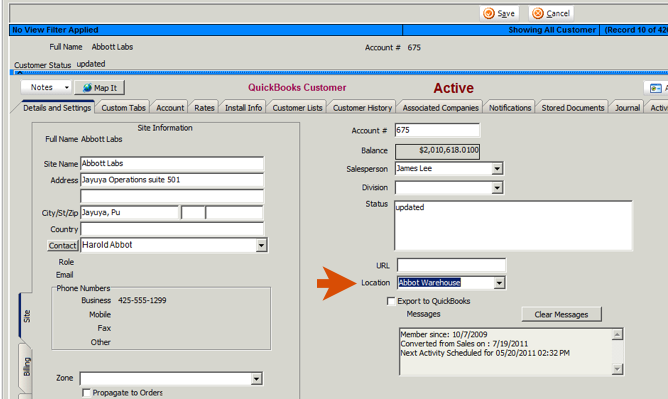Toggle the Propagate to Orders checkbox

click(x=86, y=392)
